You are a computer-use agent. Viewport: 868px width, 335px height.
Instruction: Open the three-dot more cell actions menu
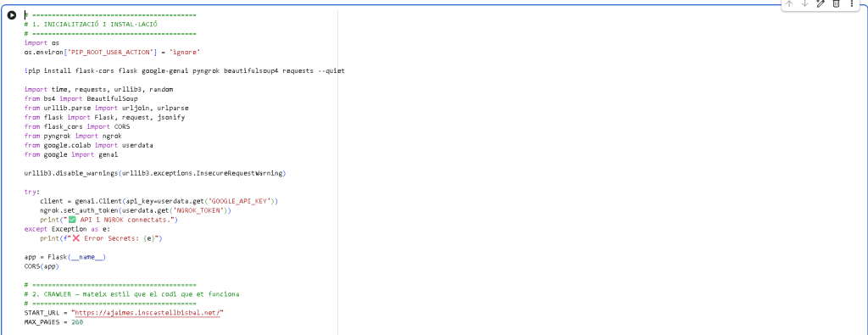[852, 4]
